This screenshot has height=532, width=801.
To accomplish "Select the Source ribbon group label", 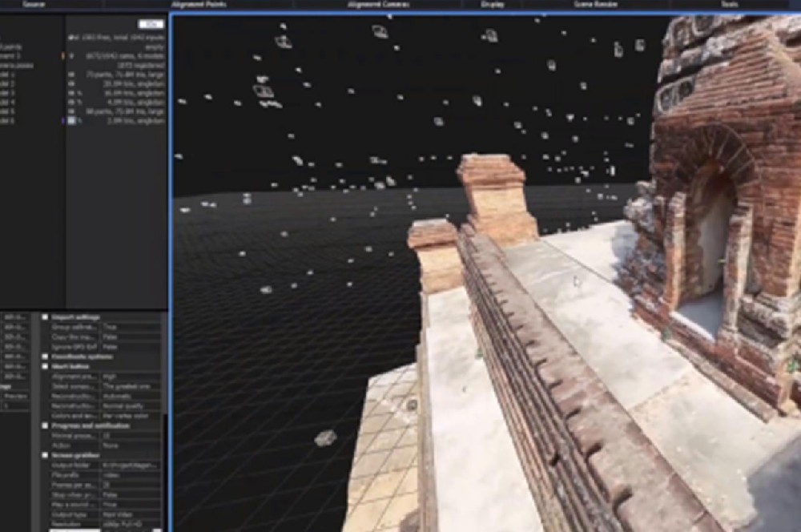I will [34, 4].
